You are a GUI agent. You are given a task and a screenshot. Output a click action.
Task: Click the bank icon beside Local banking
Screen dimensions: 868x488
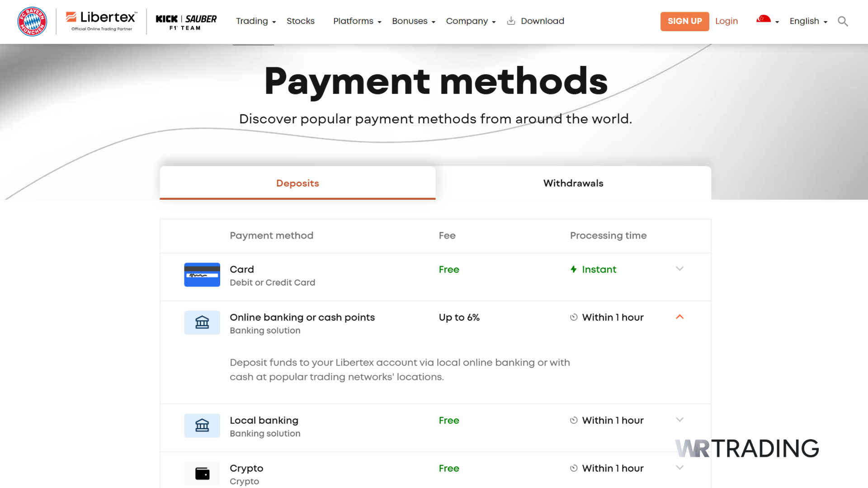tap(202, 425)
